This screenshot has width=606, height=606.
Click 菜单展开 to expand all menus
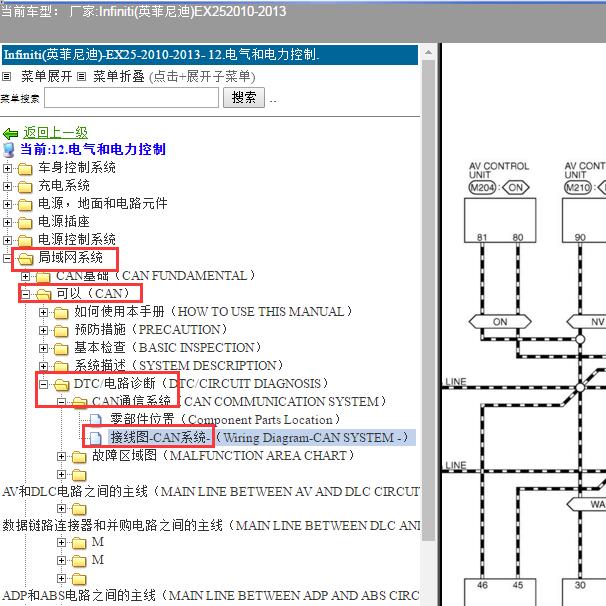click(x=46, y=76)
